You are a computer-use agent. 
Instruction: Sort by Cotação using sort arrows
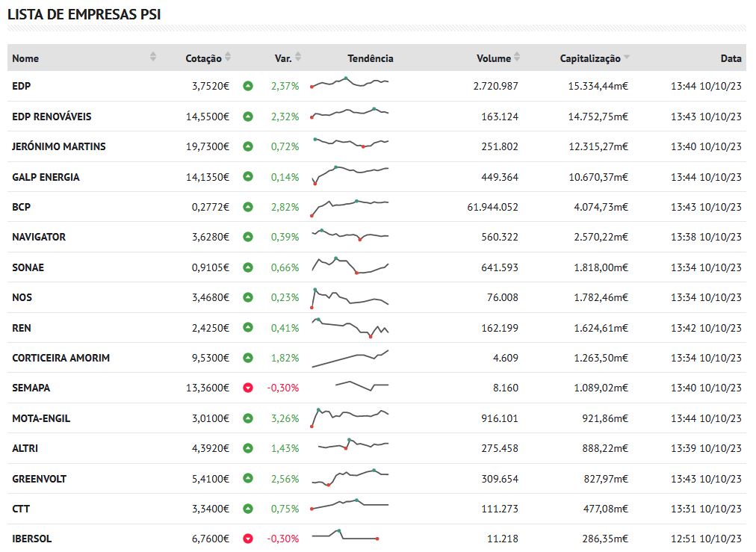(228, 58)
